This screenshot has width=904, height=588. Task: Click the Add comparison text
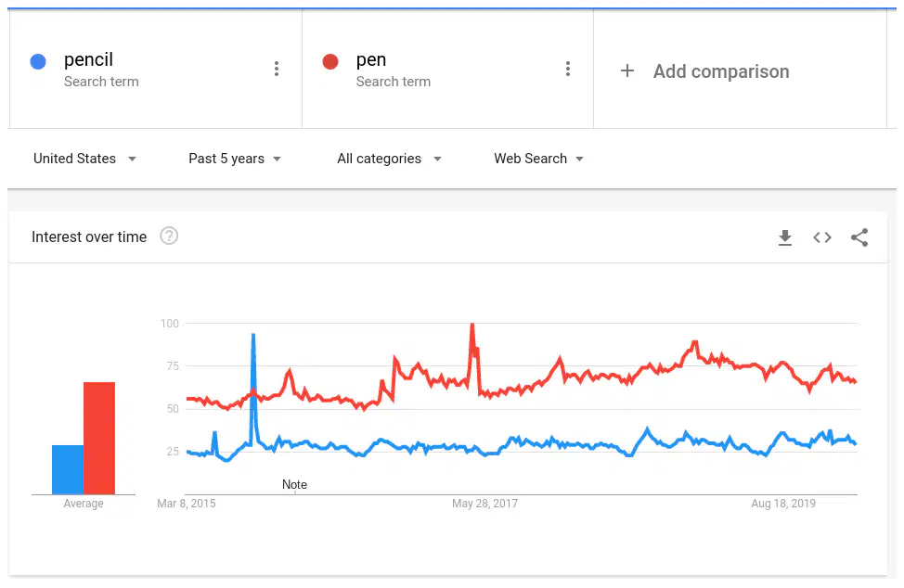click(721, 71)
